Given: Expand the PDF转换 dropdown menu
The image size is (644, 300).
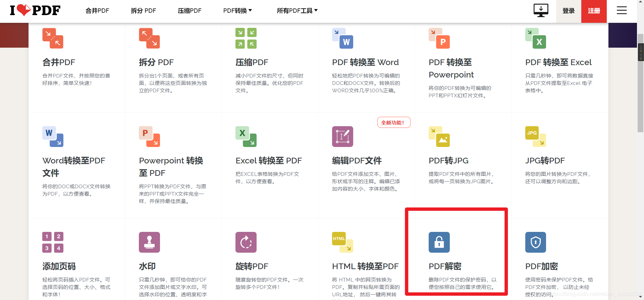Looking at the screenshot, I should click(x=237, y=11).
